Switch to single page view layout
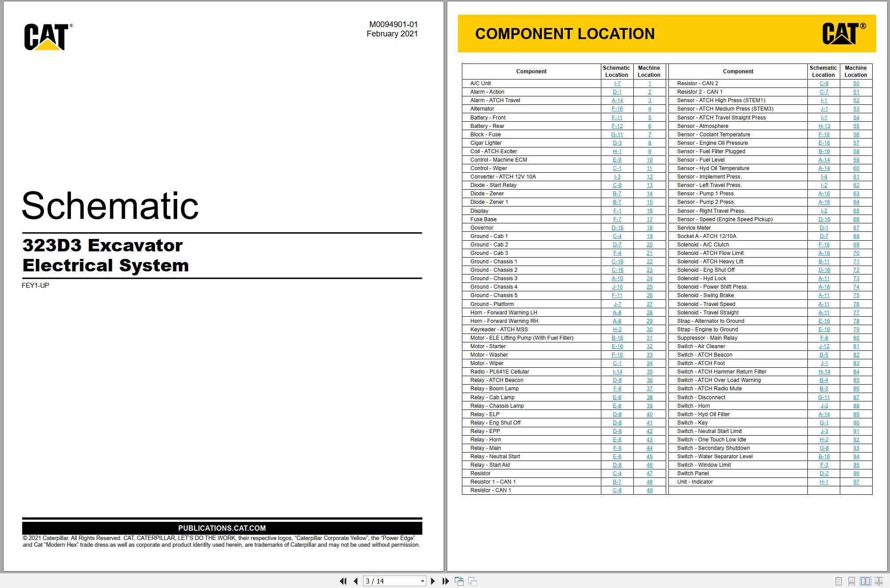 pyautogui.click(x=838, y=581)
